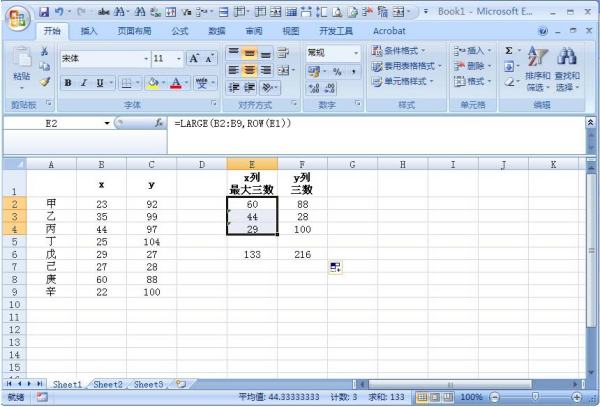Apply red font color
600x407 pixels.
point(176,83)
